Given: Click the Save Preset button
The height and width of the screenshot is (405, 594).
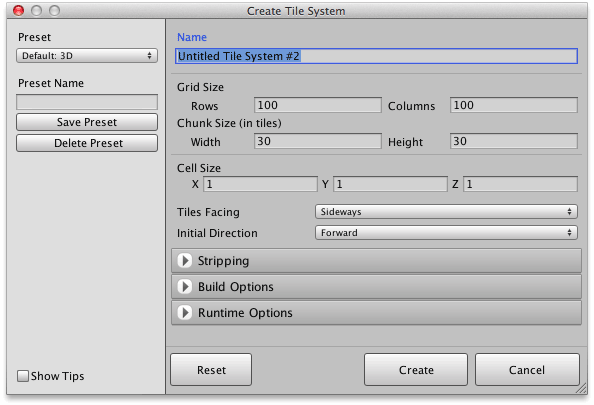Looking at the screenshot, I should click(x=87, y=122).
